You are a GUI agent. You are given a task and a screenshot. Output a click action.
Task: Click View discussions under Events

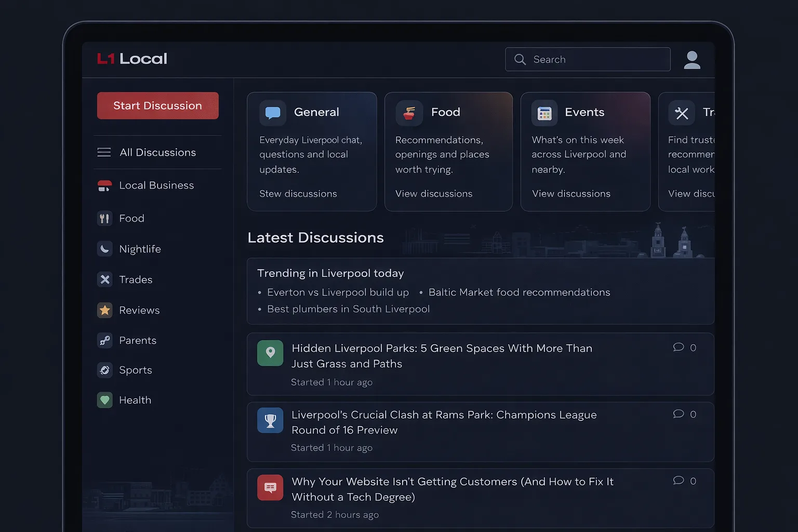[571, 194]
